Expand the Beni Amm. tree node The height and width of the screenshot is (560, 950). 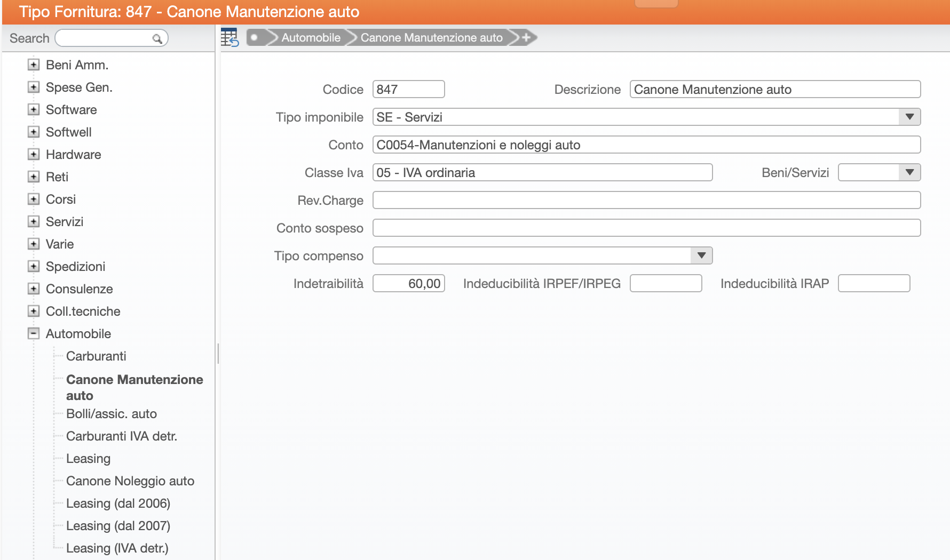pos(34,65)
